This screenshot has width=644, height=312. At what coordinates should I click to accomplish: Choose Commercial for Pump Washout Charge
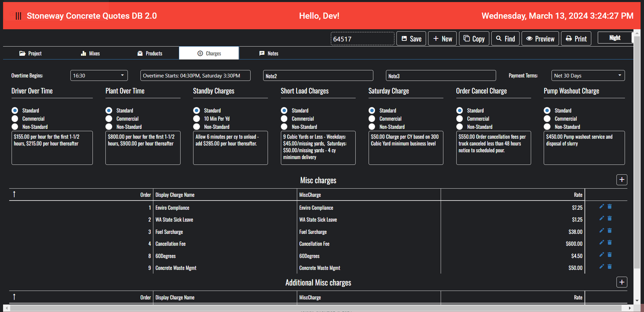[547, 119]
